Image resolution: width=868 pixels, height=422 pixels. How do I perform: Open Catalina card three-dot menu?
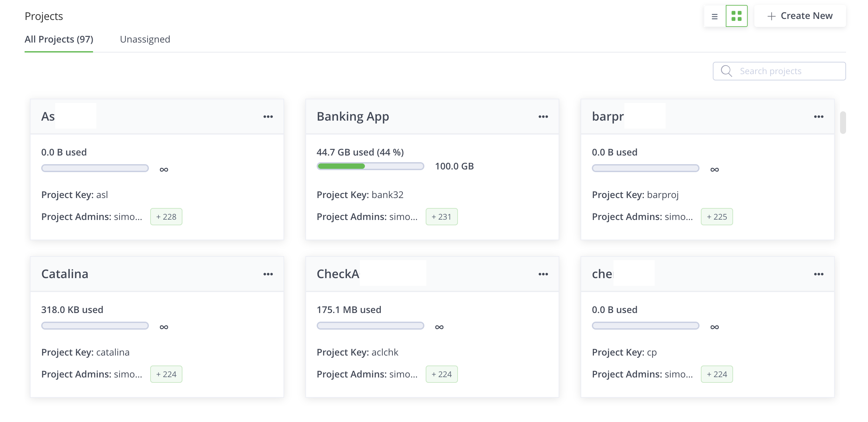coord(268,274)
